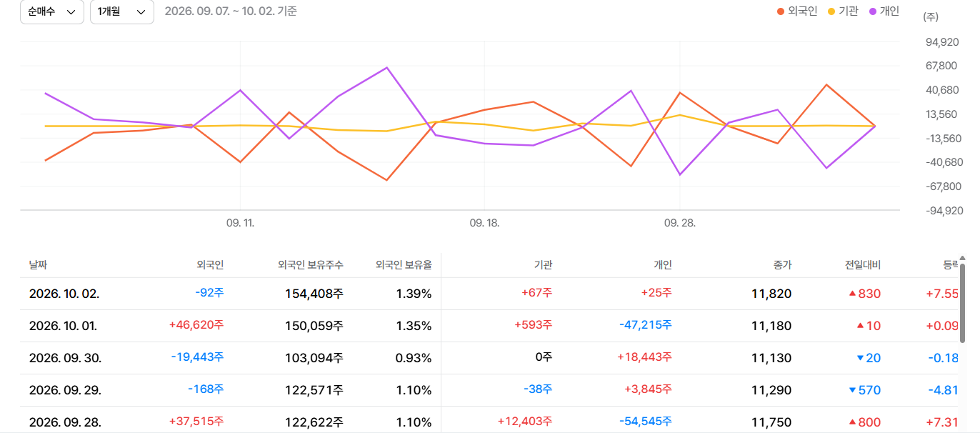
Task: Click the 외국인 보유율 column header
Action: click(x=404, y=265)
